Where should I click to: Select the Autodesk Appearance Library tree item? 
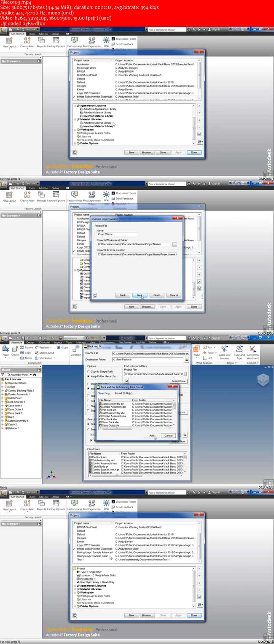100,109
